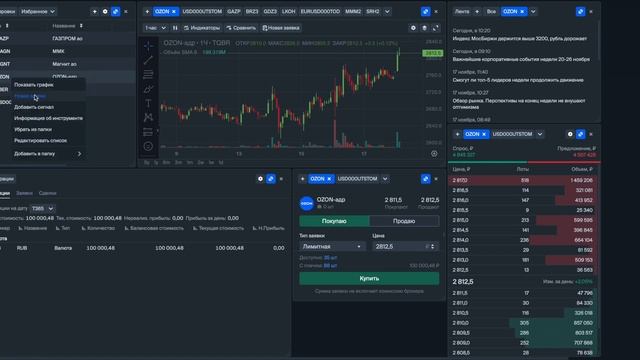The width and height of the screenshot is (640, 360).
Task: Select the trend line drawing tool
Action: pos(148,60)
